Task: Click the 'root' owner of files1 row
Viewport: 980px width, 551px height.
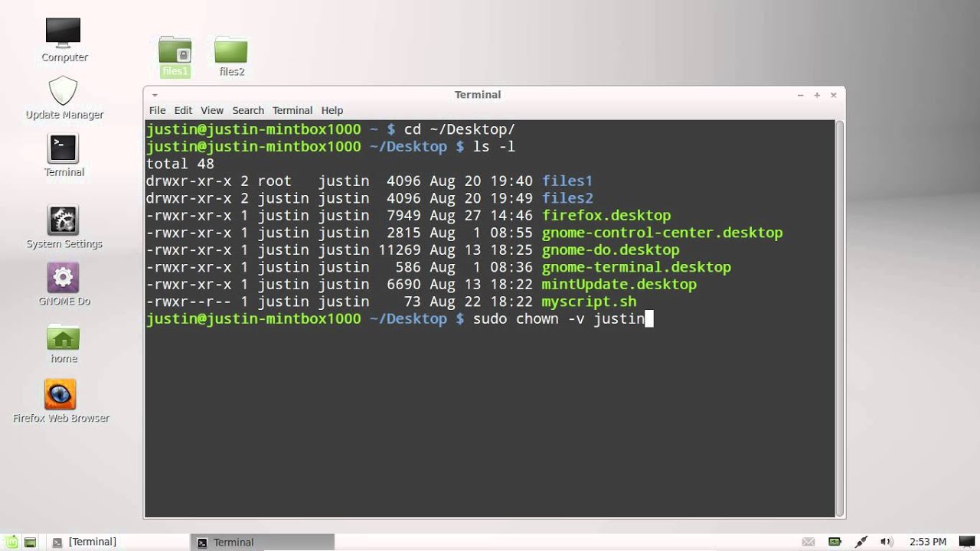Action: [x=275, y=181]
